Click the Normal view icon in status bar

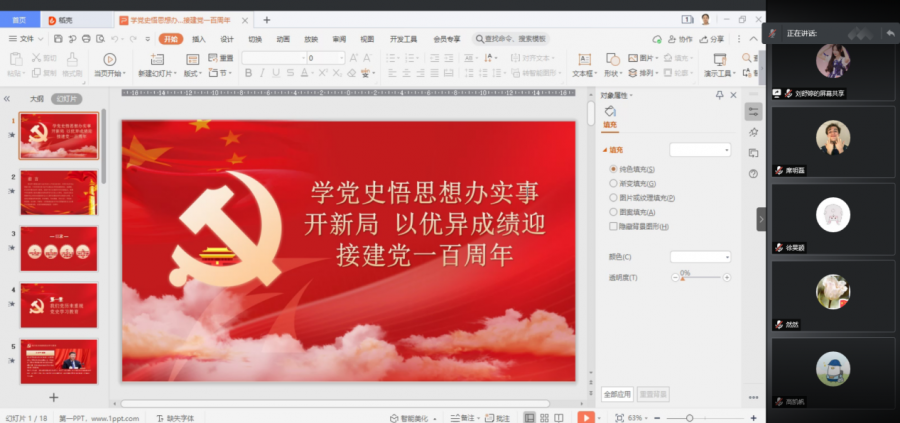(x=529, y=418)
